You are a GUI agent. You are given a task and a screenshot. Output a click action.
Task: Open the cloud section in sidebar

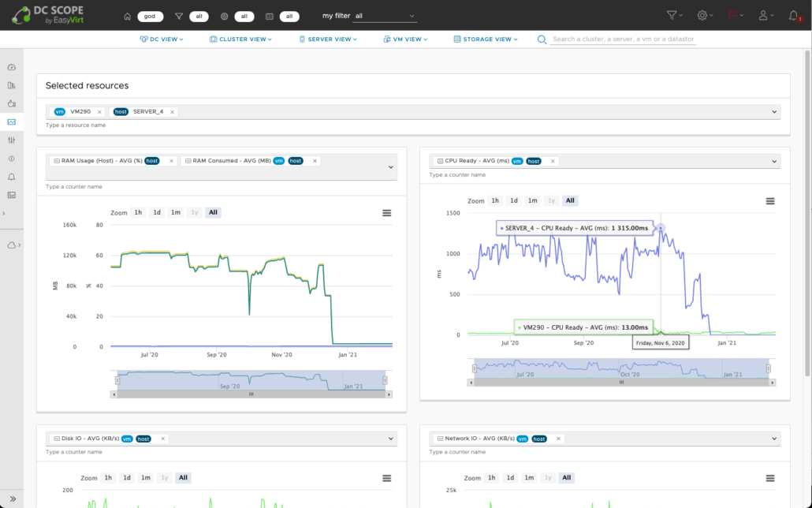13,245
